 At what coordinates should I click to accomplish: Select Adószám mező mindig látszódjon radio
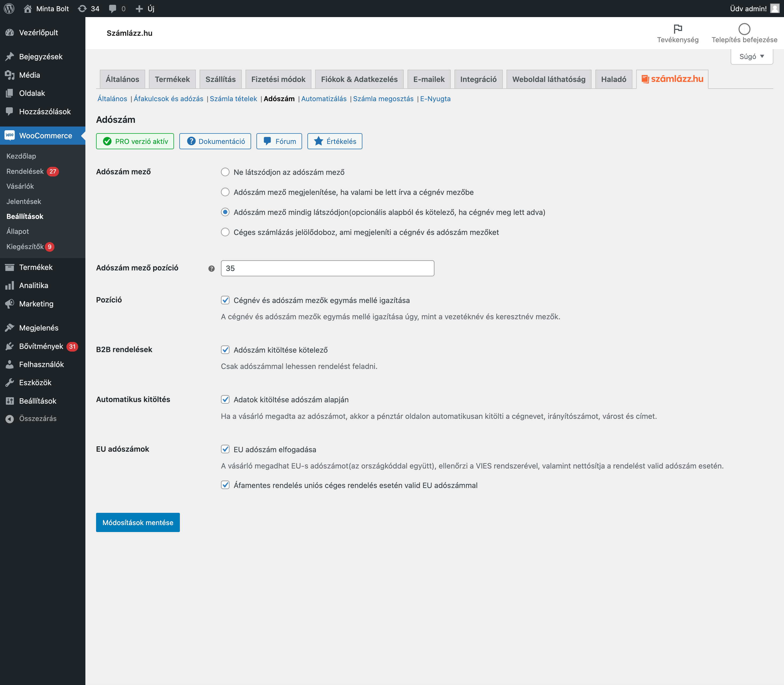pyautogui.click(x=225, y=212)
